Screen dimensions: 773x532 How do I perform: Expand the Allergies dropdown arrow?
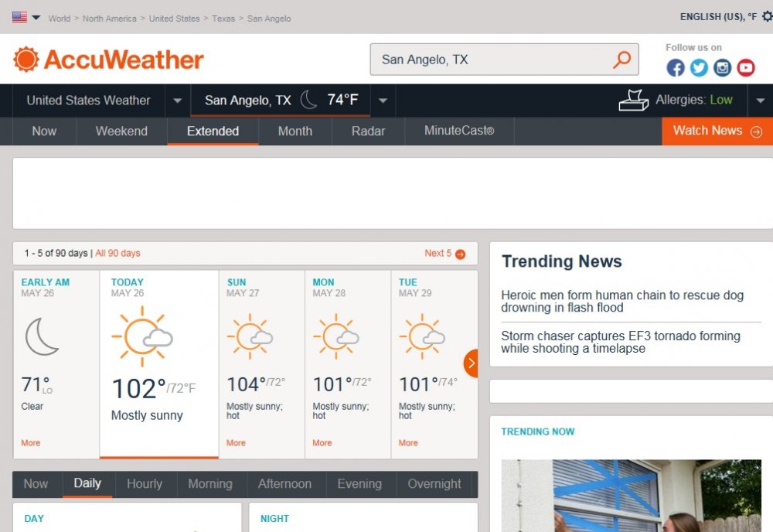[760, 101]
